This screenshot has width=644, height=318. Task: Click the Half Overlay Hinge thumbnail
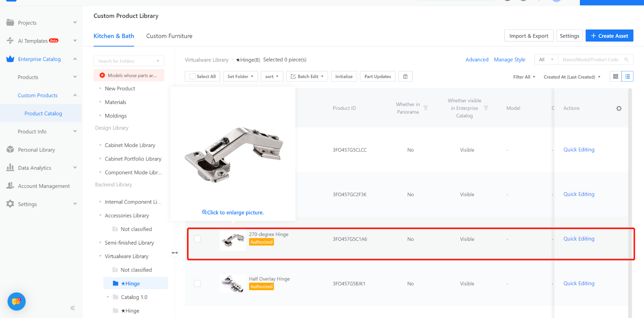coord(233,284)
